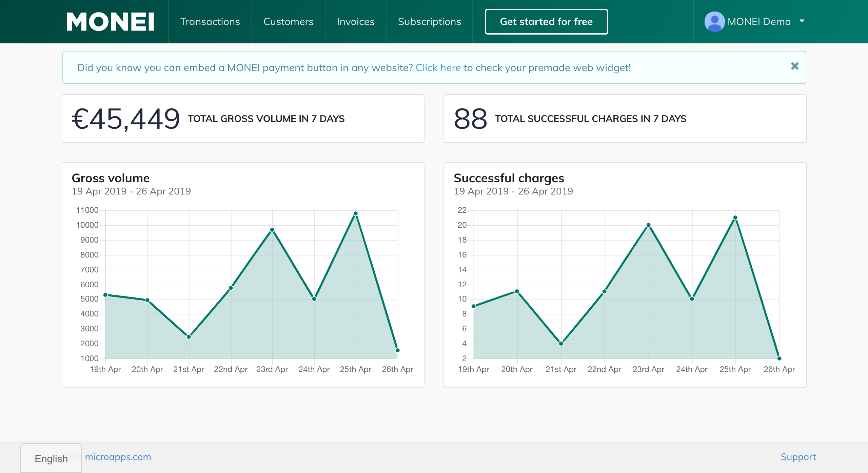Image resolution: width=868 pixels, height=473 pixels.
Task: Click the MONEI Demo user avatar
Action: pos(714,22)
